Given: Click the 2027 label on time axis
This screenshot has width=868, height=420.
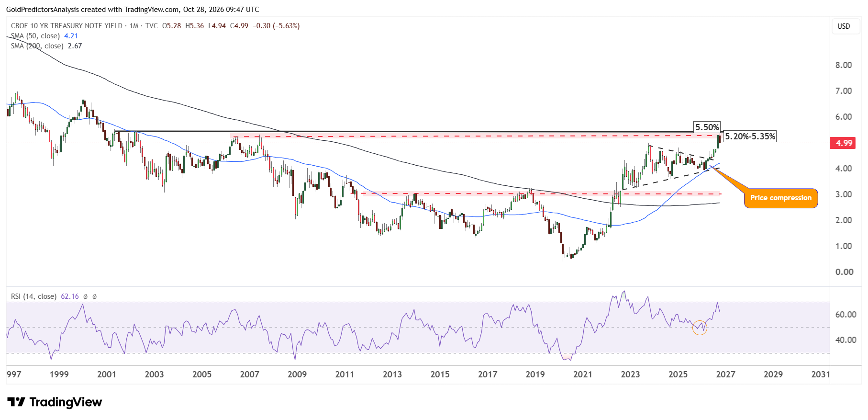Looking at the screenshot, I should click(x=725, y=375).
